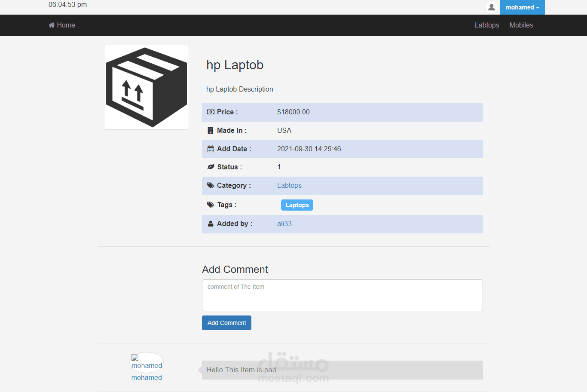Click the hp Laptob product box image

coord(147,87)
